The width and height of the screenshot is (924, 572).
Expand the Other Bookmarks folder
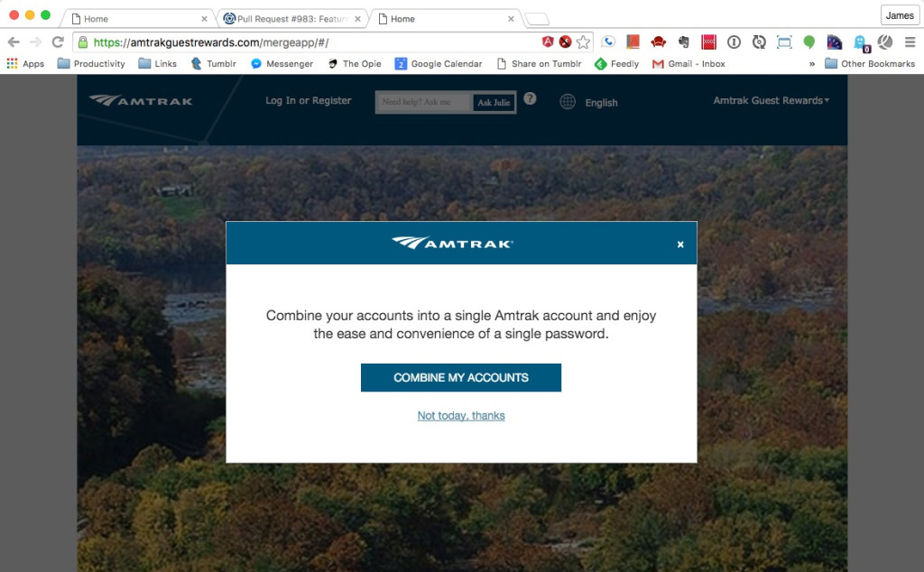(870, 64)
